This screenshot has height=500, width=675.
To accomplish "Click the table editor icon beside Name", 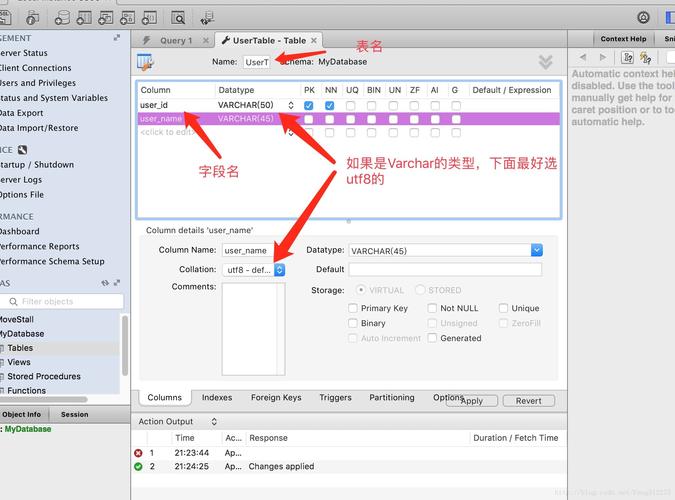I will click(x=146, y=62).
